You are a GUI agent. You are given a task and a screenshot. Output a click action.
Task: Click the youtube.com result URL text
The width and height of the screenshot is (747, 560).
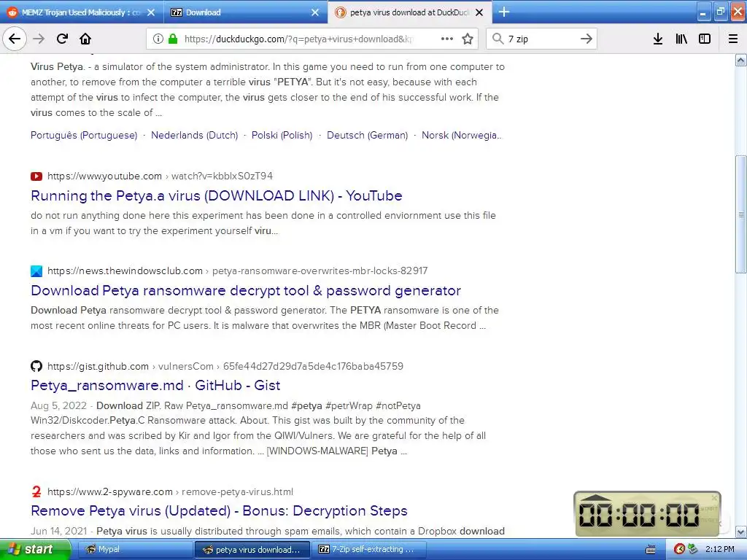(x=160, y=176)
